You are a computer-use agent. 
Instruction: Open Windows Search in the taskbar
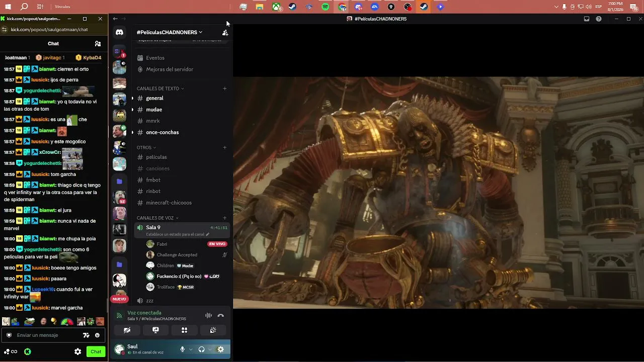click(24, 7)
